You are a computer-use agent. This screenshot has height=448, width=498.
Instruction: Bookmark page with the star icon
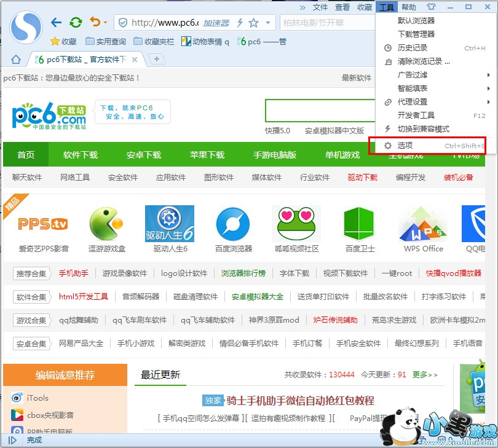click(253, 23)
